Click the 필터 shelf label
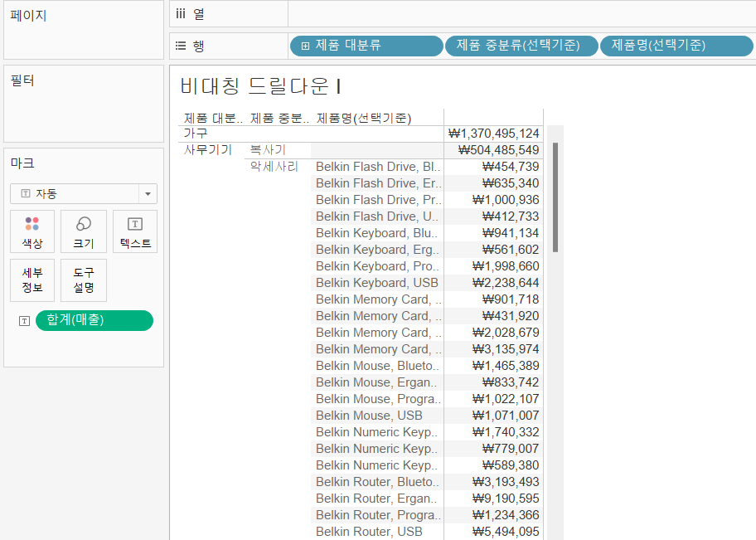Viewport: 756px width, 540px height. click(x=22, y=80)
